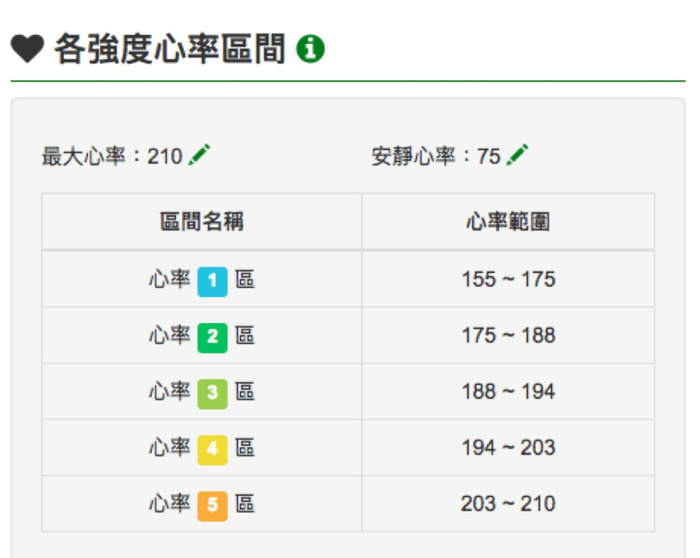Click the 心率範圍 column header
The image size is (700, 558).
coord(508,222)
